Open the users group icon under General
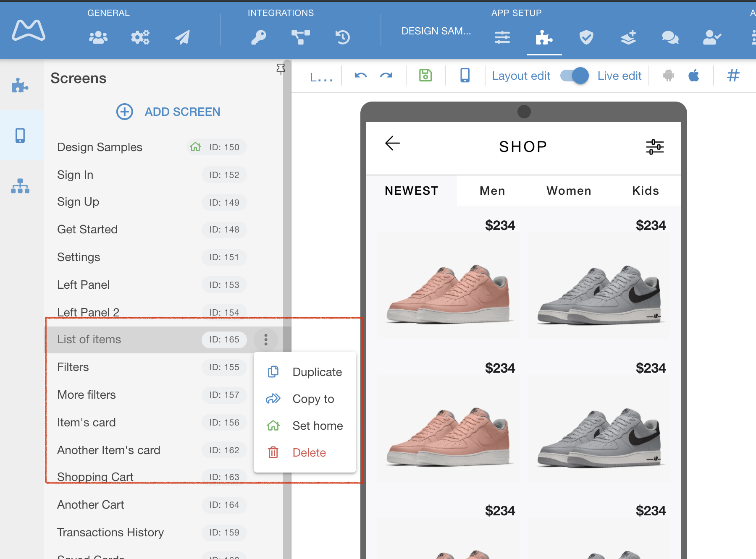The width and height of the screenshot is (756, 559). click(98, 37)
